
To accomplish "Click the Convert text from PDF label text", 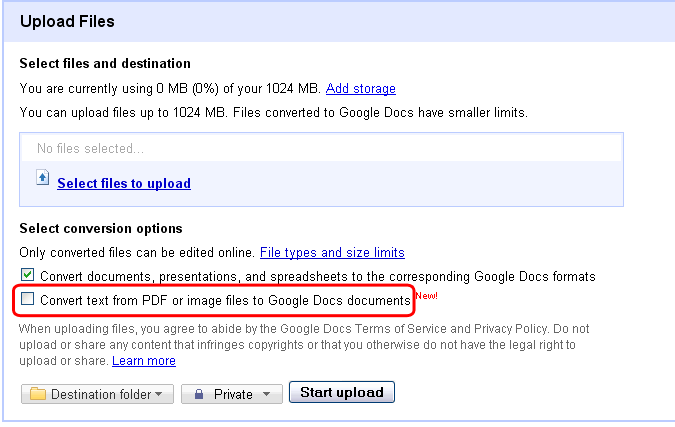I will pos(225,300).
